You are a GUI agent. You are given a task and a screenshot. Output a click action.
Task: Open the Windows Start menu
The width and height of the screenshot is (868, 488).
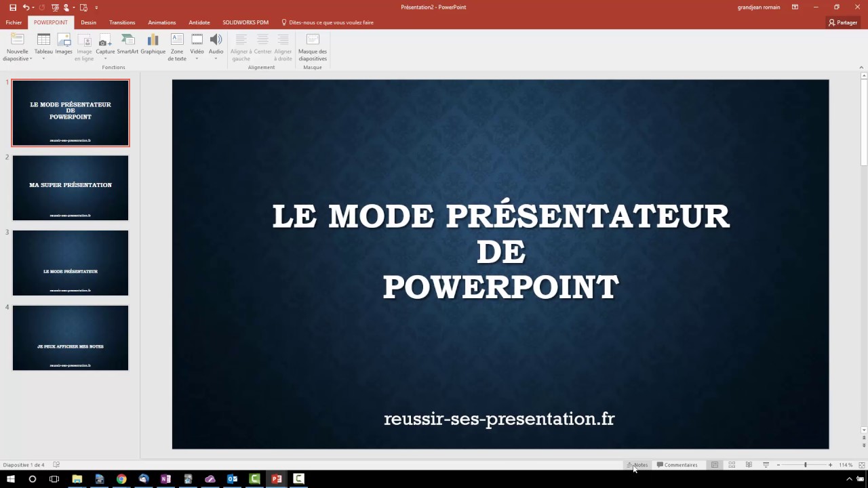coord(11,479)
